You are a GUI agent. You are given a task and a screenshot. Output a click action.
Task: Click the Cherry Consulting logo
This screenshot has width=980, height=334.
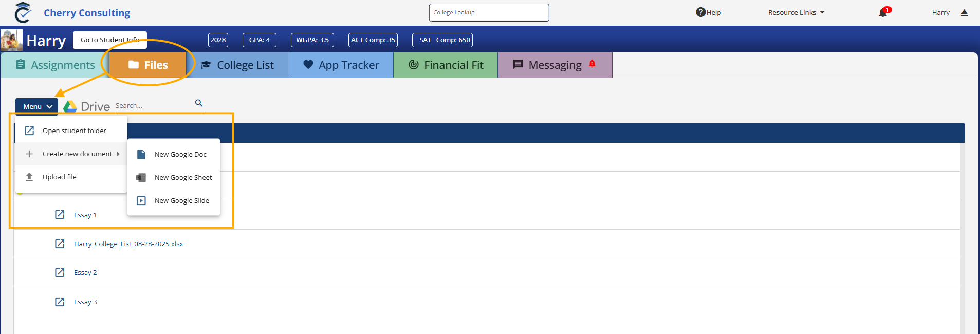(x=23, y=12)
